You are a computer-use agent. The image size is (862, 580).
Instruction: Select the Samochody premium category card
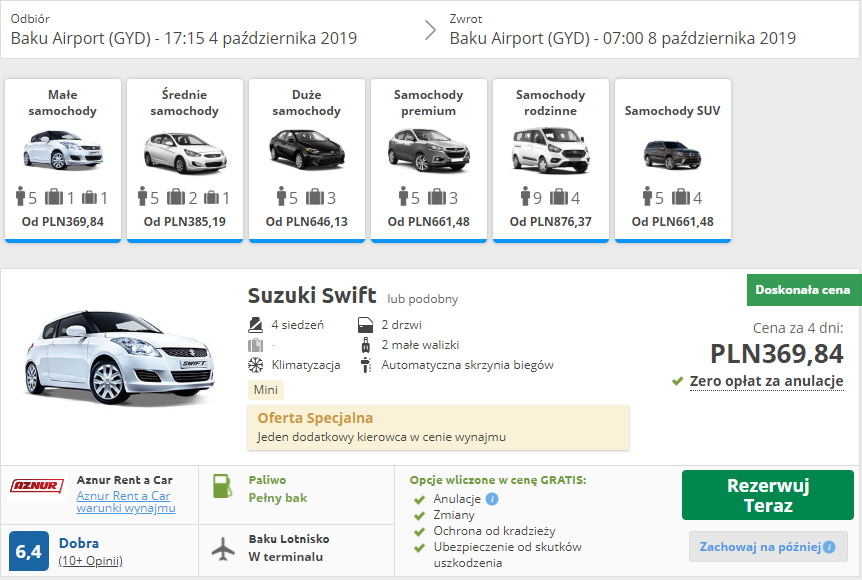pyautogui.click(x=429, y=160)
